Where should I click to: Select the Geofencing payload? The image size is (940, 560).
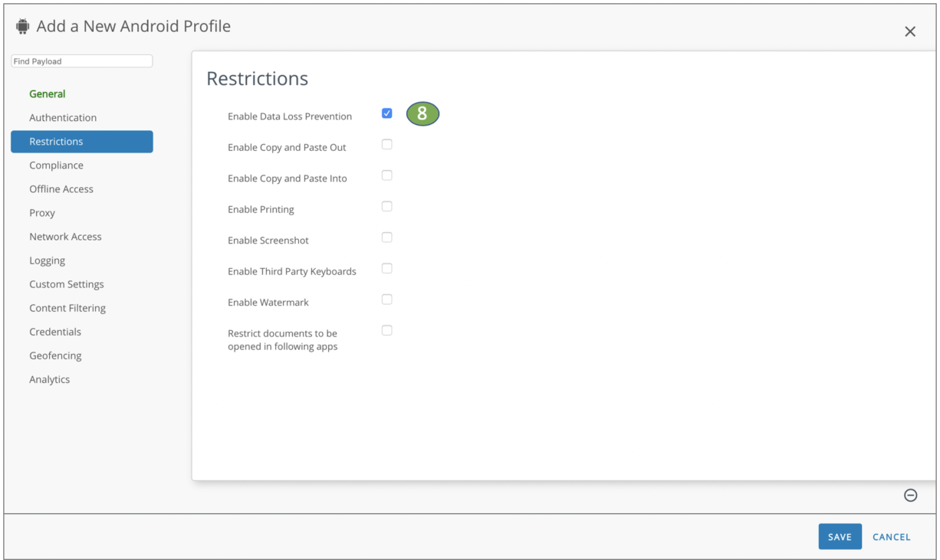click(x=55, y=355)
